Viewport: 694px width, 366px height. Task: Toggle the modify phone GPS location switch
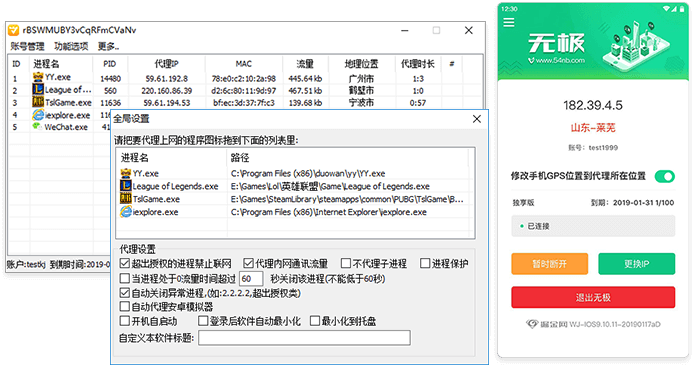(x=665, y=176)
